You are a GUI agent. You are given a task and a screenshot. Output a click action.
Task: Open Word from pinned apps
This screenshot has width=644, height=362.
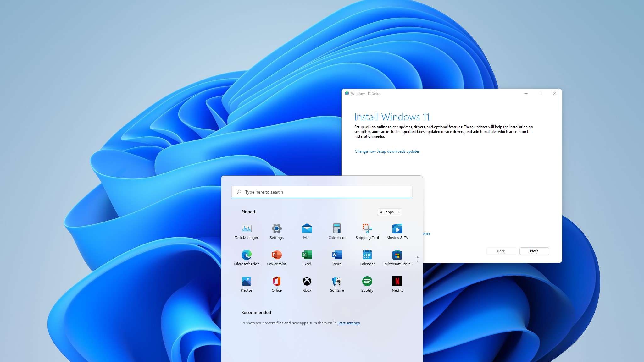tap(337, 258)
